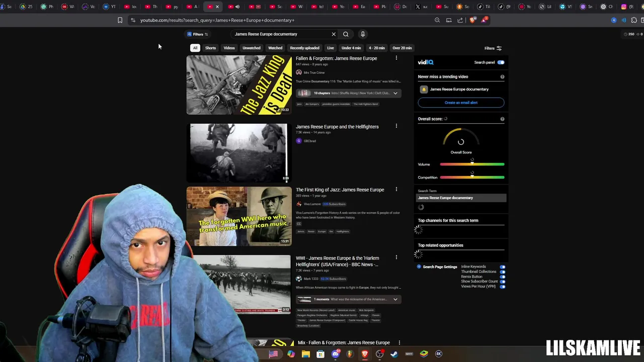
Task: Open the browser extensions puzzle icon
Action: point(634,20)
